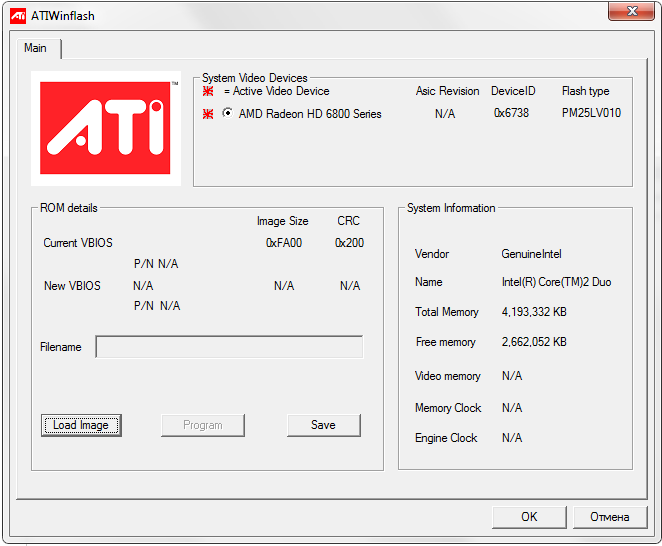This screenshot has width=662, height=546.
Task: Click the Total Memory value '4,193,332 KB'
Action: [534, 312]
